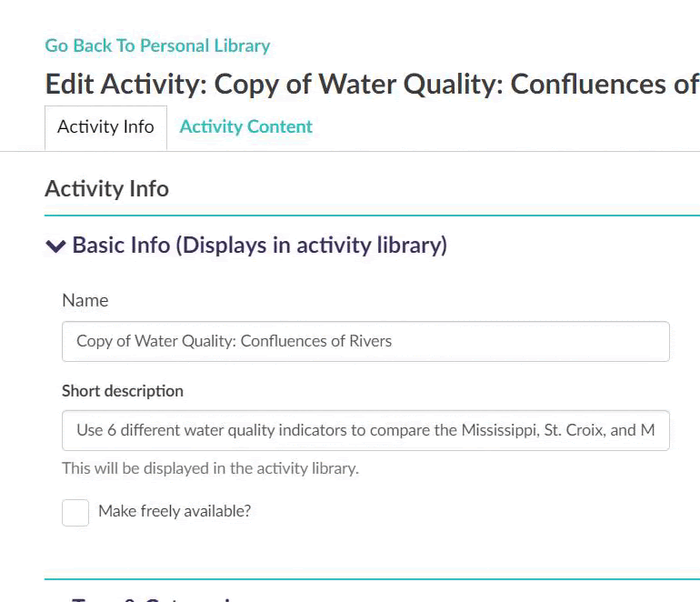Click the "Make freely available?" label text
The height and width of the screenshot is (602, 700).
pyautogui.click(x=174, y=511)
